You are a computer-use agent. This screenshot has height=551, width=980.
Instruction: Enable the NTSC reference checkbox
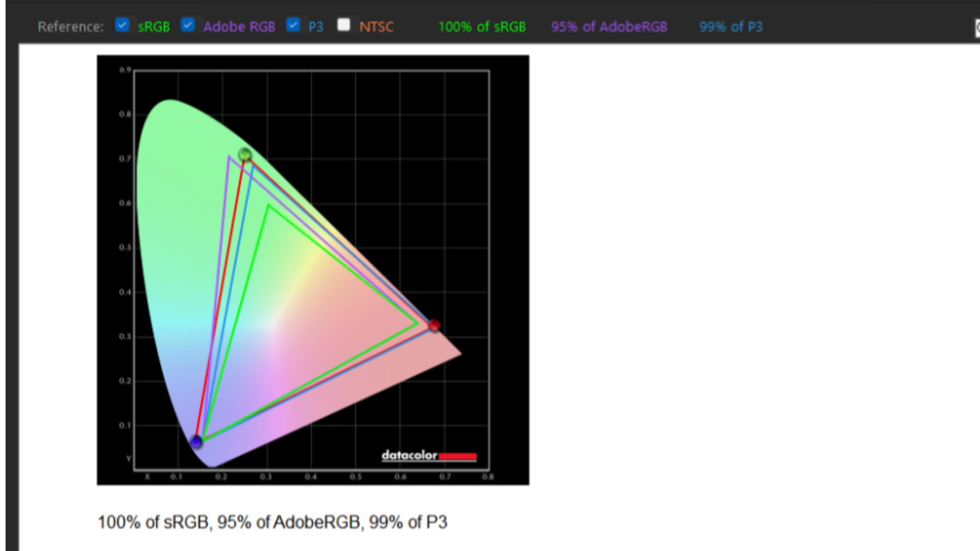(x=344, y=24)
